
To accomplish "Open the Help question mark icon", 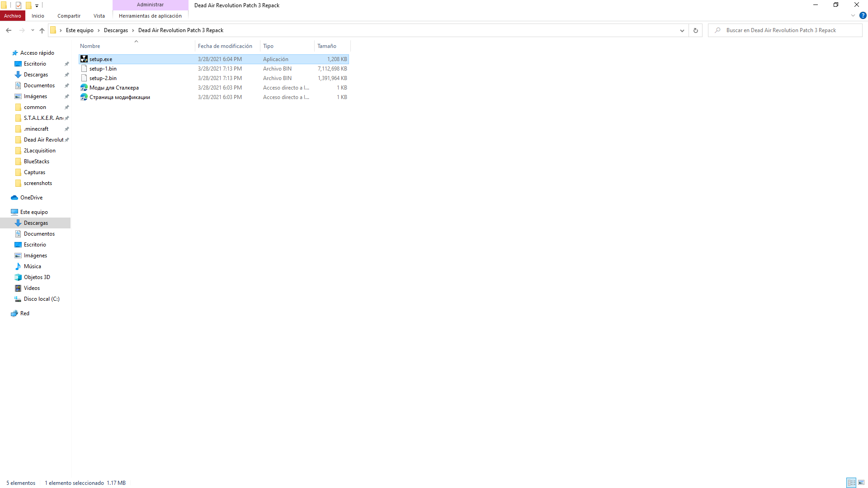I will coord(863,15).
